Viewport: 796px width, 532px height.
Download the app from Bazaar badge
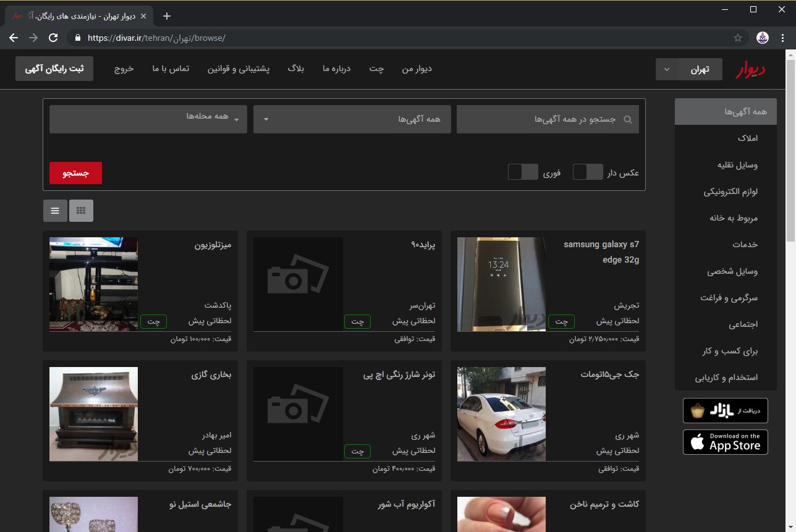point(726,410)
